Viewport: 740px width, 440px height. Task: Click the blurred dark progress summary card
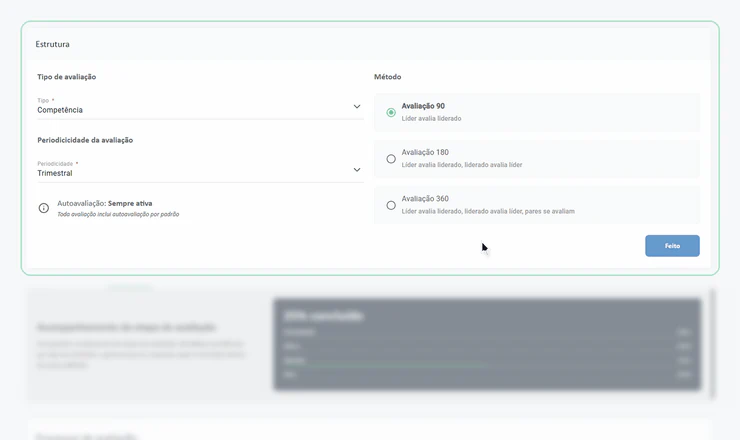point(487,344)
